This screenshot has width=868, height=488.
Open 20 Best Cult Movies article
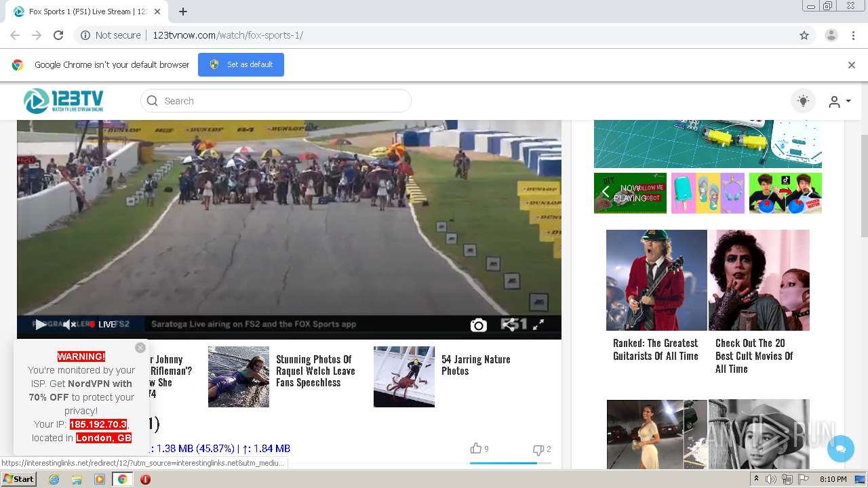tap(753, 356)
